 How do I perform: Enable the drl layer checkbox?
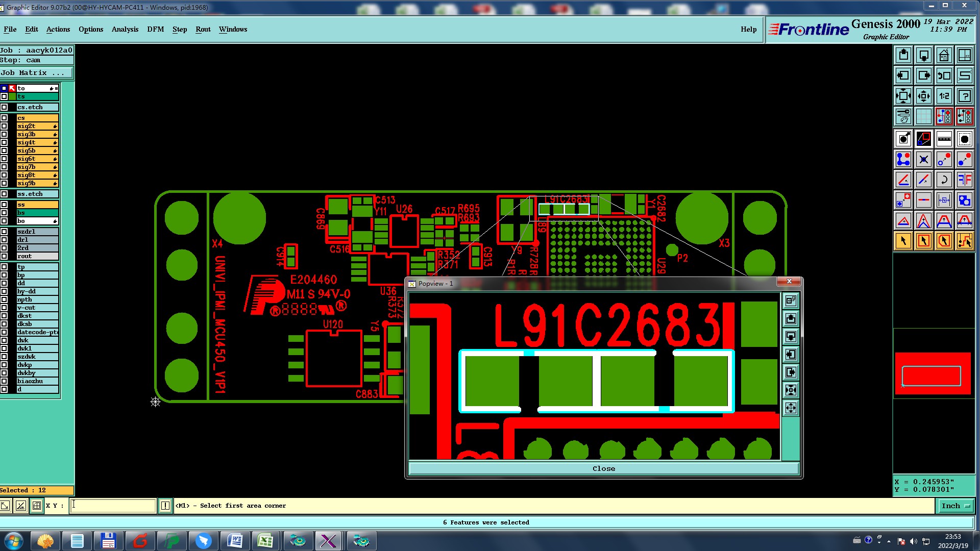(x=4, y=240)
